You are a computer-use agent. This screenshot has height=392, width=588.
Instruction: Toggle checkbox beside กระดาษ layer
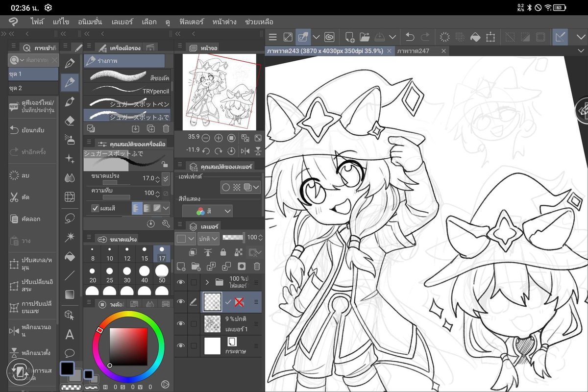(194, 346)
